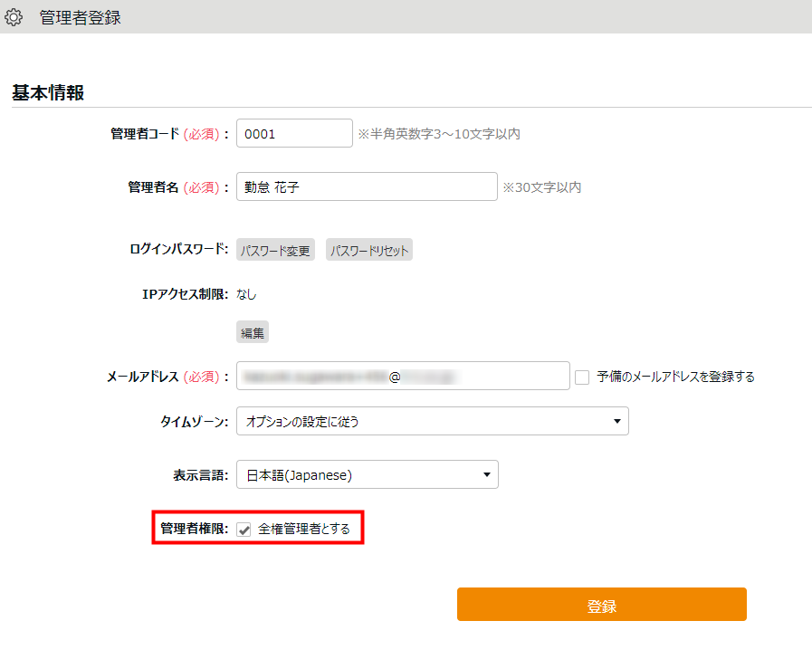The height and width of the screenshot is (659, 812).
Task: Click the 管理者名 (必須) label
Action: (177, 187)
